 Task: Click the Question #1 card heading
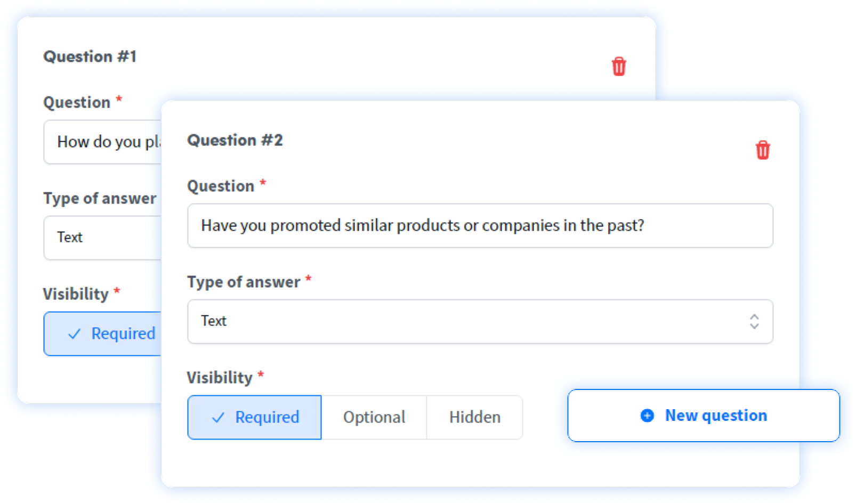coord(90,56)
